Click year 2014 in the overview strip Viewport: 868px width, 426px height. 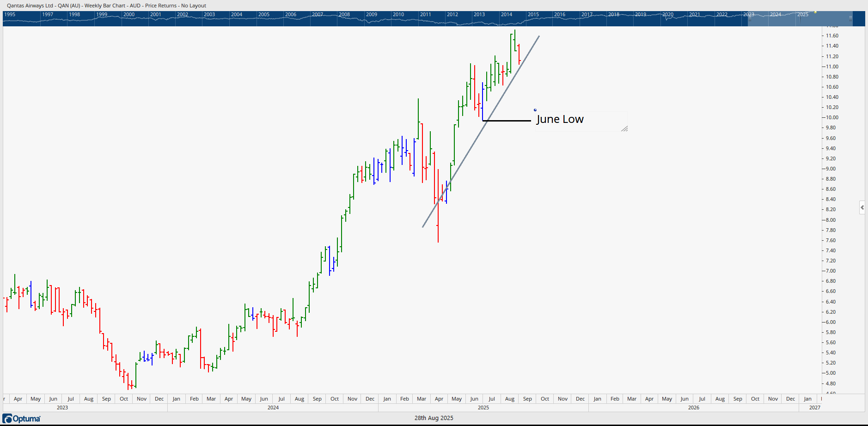(507, 14)
